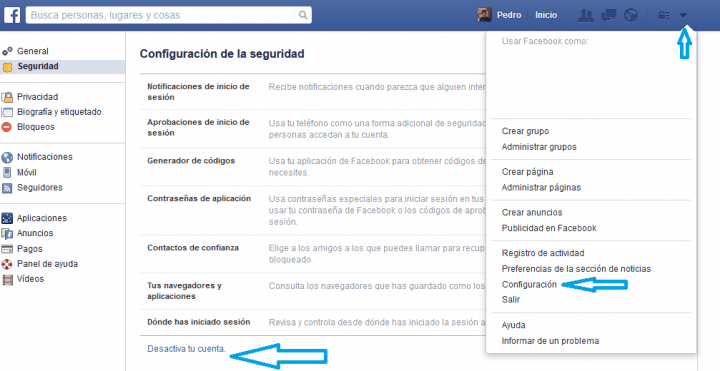Image resolution: width=720 pixels, height=371 pixels.
Task: Go to Inicio home link
Action: tap(546, 15)
